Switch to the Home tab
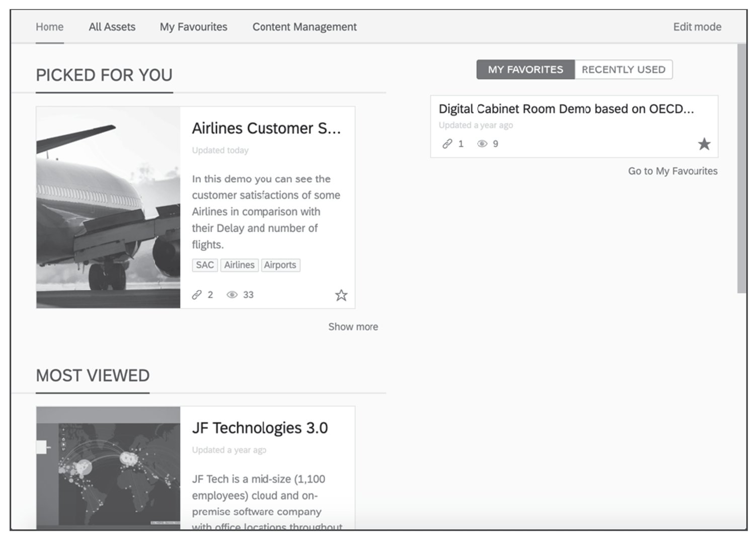 [49, 27]
